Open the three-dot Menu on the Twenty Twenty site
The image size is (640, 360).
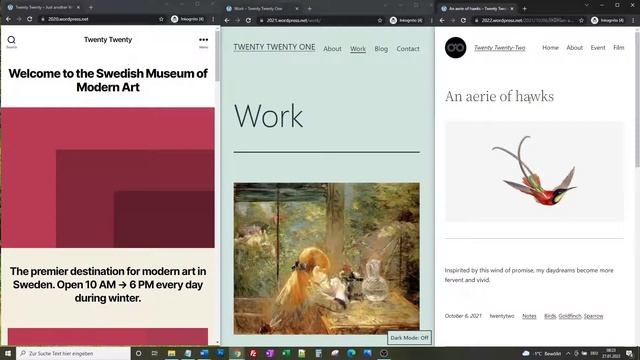click(x=203, y=40)
